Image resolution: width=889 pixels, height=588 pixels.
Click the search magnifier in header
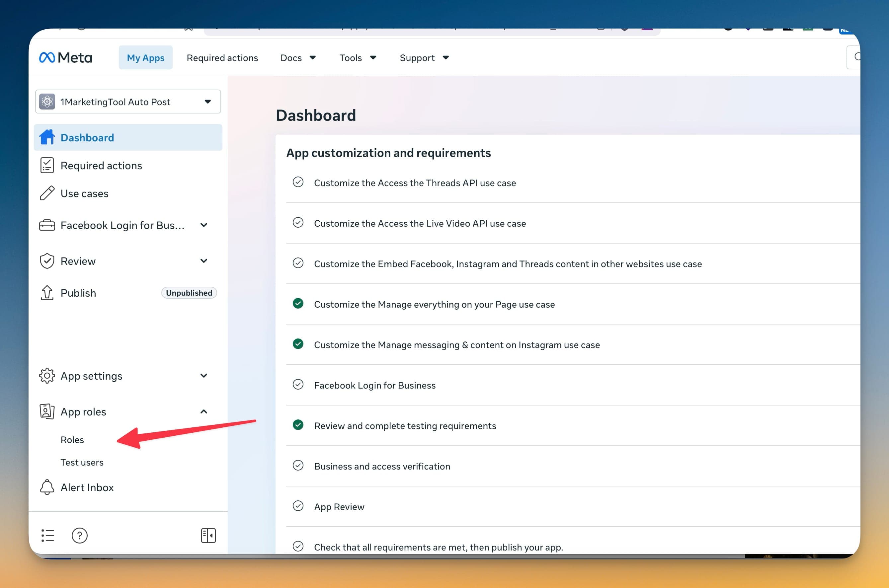click(857, 57)
